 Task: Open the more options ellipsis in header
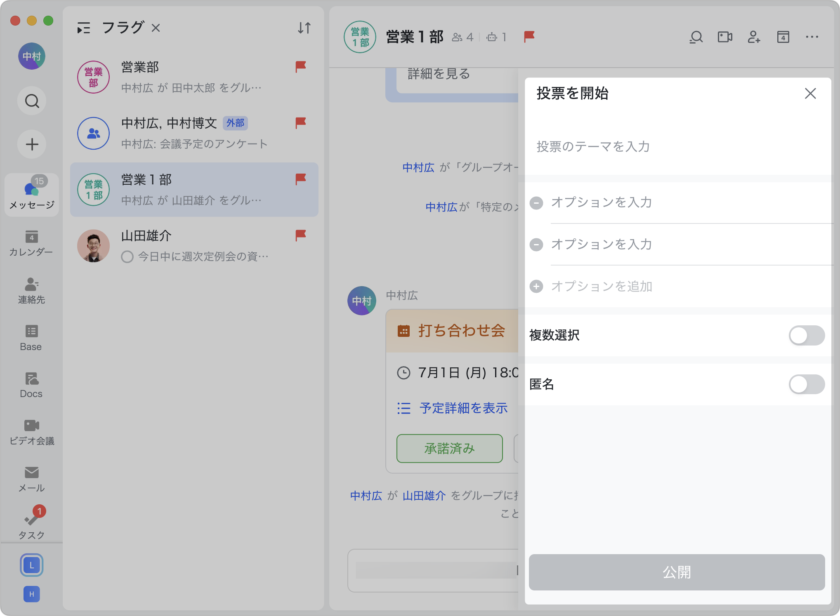(812, 37)
